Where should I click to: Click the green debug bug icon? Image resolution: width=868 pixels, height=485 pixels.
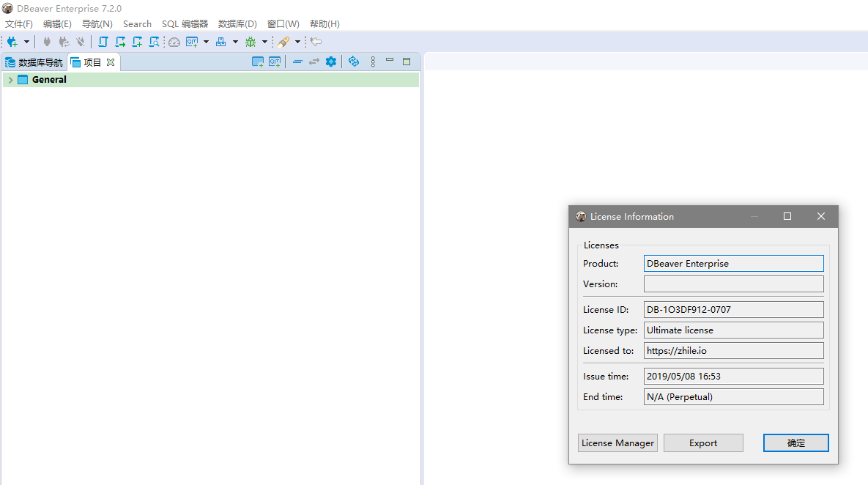[x=251, y=42]
